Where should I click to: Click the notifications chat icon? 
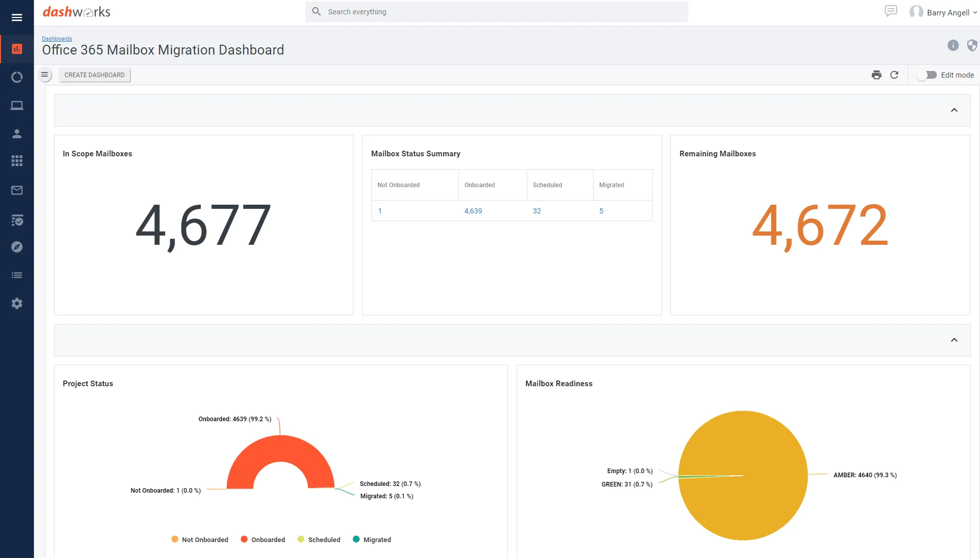(891, 11)
